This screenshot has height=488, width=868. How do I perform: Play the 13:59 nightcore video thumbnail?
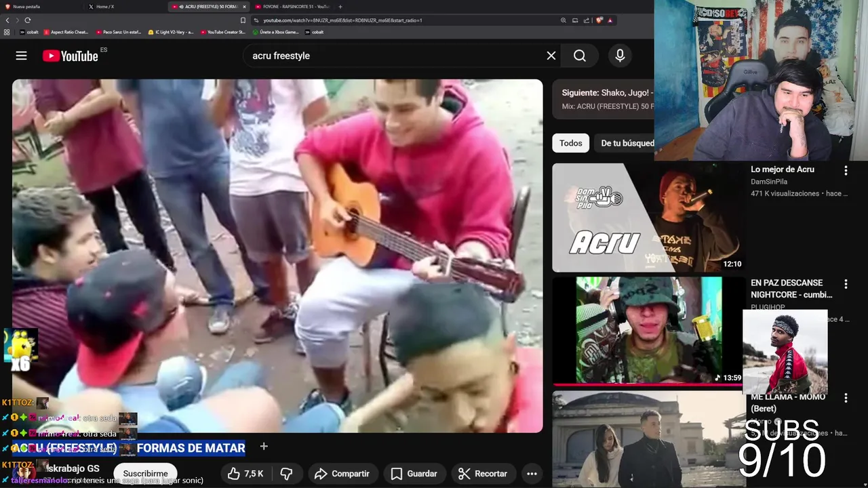point(648,331)
